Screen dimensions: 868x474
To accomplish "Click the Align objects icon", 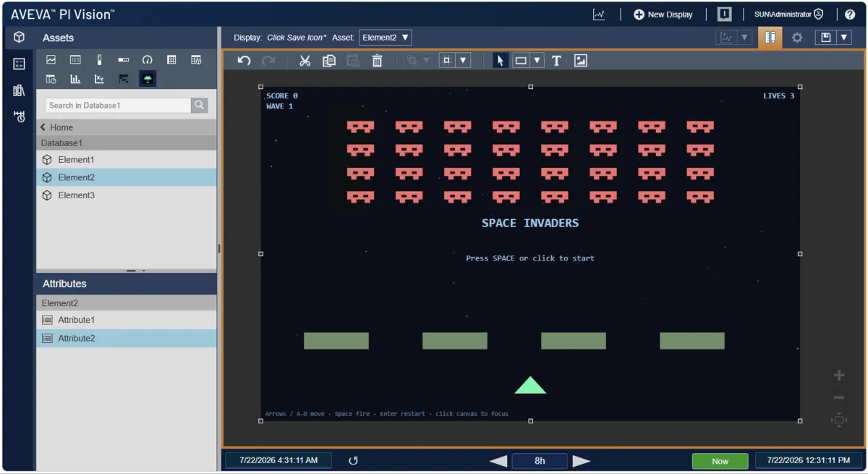I will coord(447,61).
